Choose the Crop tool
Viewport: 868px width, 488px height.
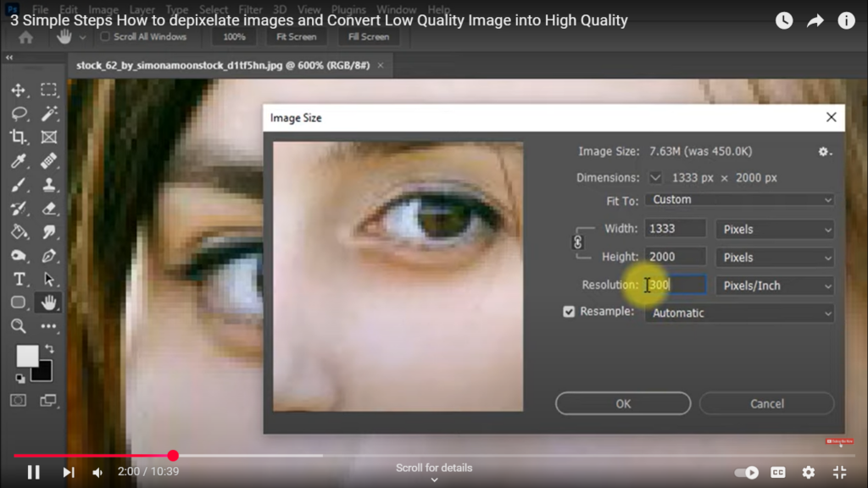(19, 137)
